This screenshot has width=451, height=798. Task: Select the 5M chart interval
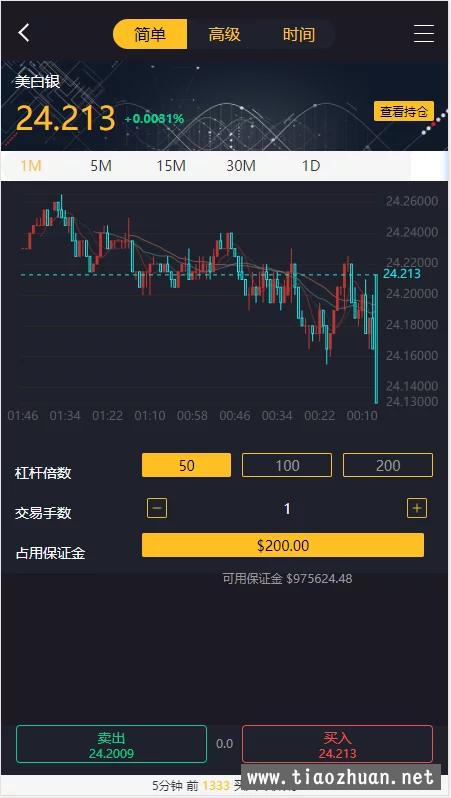tap(101, 166)
